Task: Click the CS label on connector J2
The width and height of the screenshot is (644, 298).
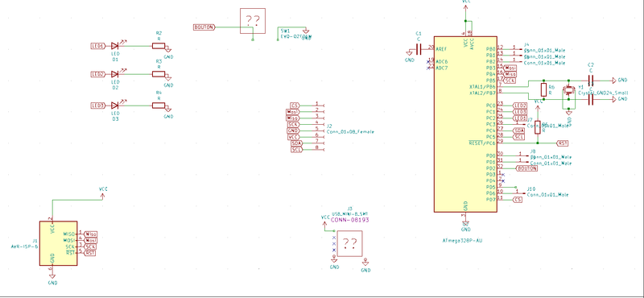Action: pos(295,106)
